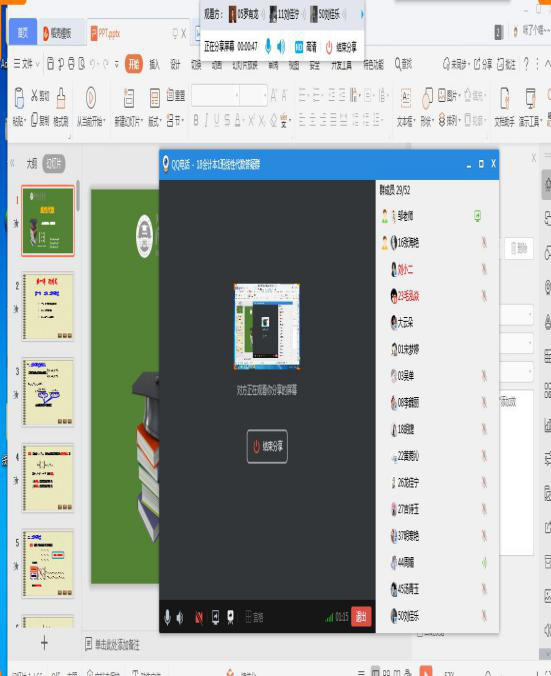The width and height of the screenshot is (551, 676).
Task: Select slide 4 thumbnail
Action: coord(48,478)
